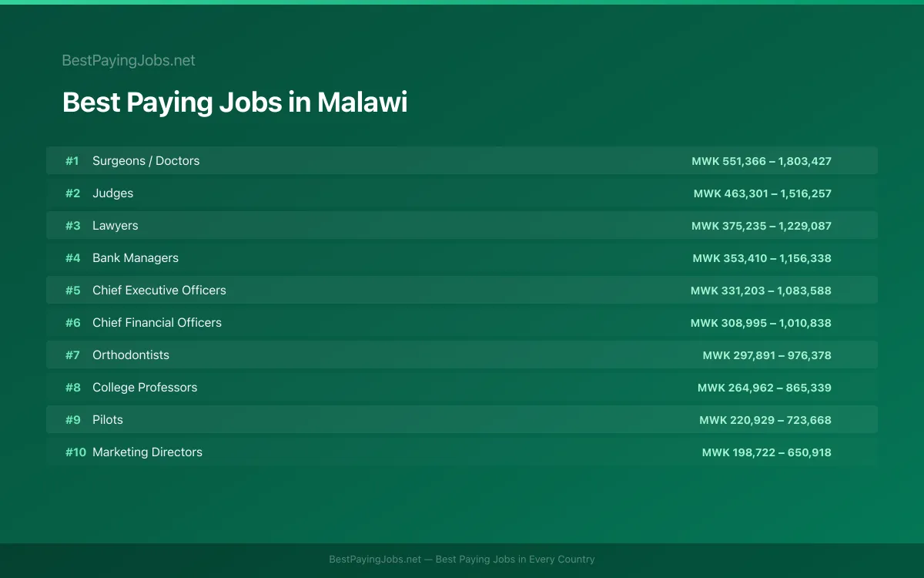Select the 'Marketing Directors' job name
The width and height of the screenshot is (924, 578).
point(148,452)
